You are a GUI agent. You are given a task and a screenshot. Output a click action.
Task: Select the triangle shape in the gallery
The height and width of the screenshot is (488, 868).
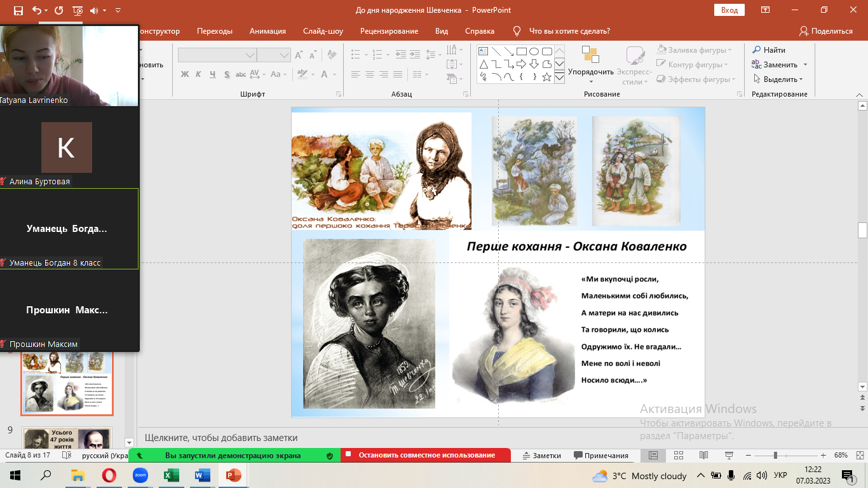(483, 64)
